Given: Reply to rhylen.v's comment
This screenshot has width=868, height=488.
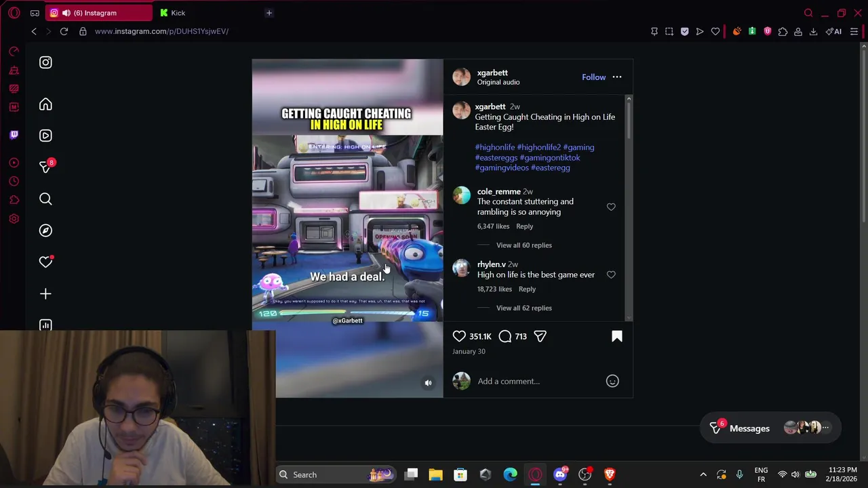Looking at the screenshot, I should click(527, 289).
